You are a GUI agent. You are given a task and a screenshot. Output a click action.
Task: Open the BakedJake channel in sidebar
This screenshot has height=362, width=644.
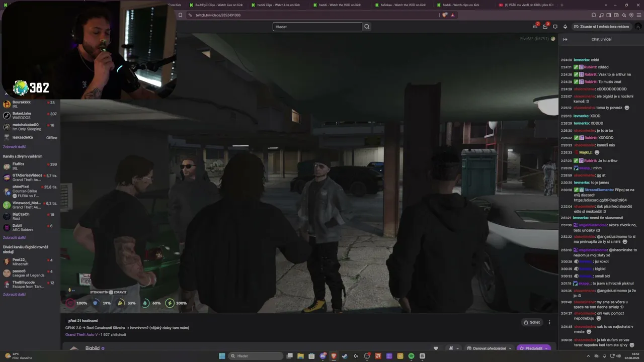pos(30,116)
